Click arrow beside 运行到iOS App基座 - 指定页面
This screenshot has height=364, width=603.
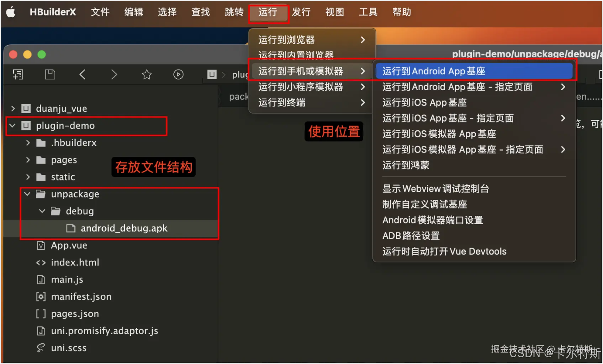tap(563, 118)
